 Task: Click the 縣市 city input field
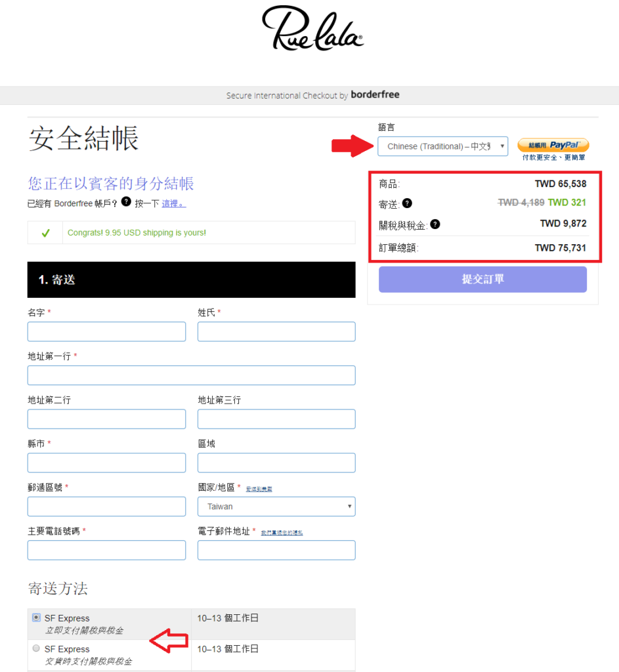coord(106,463)
